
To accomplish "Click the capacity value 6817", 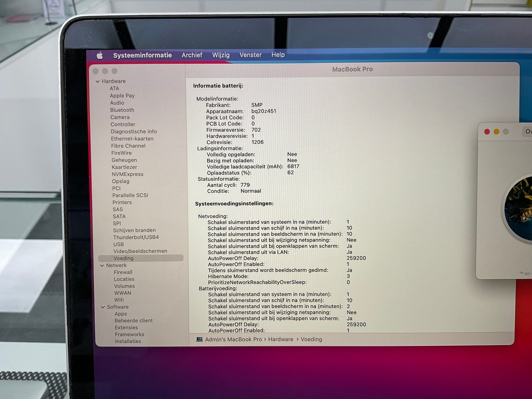I will click(293, 167).
